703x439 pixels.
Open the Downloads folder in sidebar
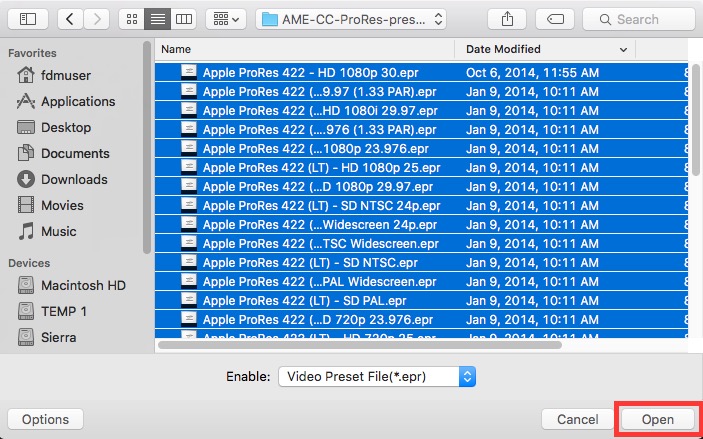[74, 179]
